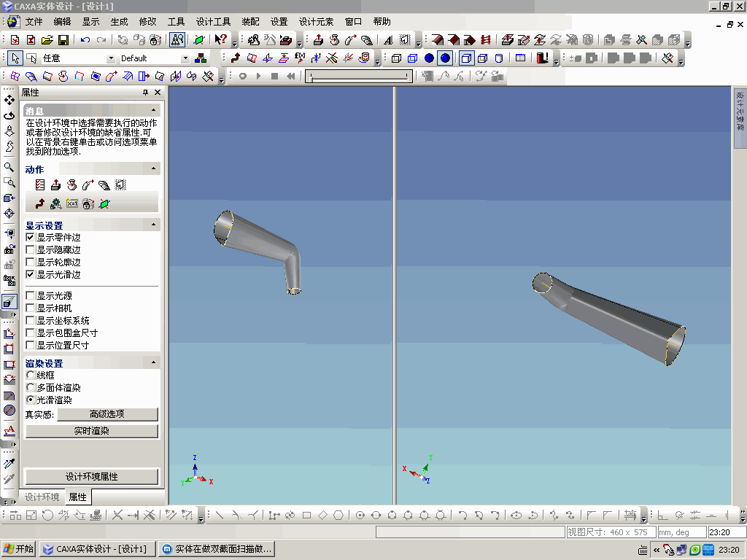The image size is (747, 560).
Task: Click the Open folder icon
Action: pyautogui.click(x=47, y=40)
